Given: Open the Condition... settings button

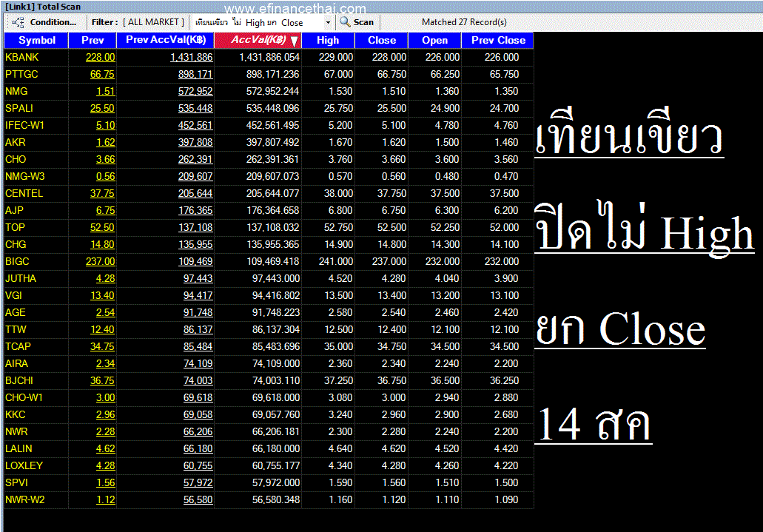Looking at the screenshot, I should coord(53,22).
